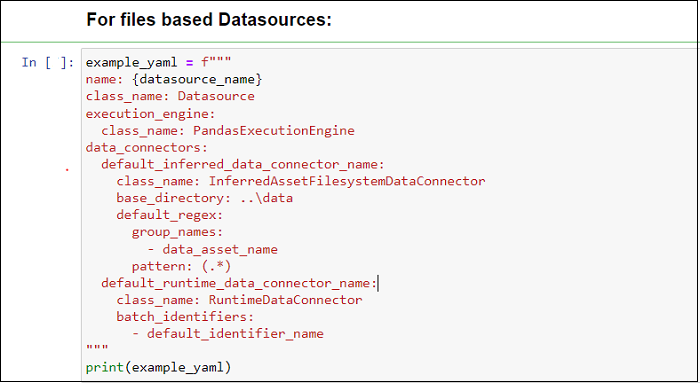This screenshot has height=383, width=700.
Task: Click the 'class_name: Datasource' line
Action: click(170, 96)
